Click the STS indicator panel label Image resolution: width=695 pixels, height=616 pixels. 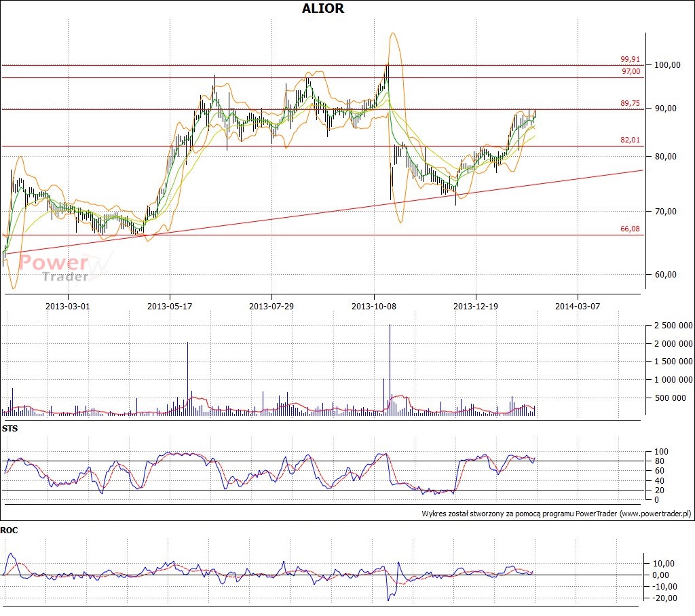point(10,429)
